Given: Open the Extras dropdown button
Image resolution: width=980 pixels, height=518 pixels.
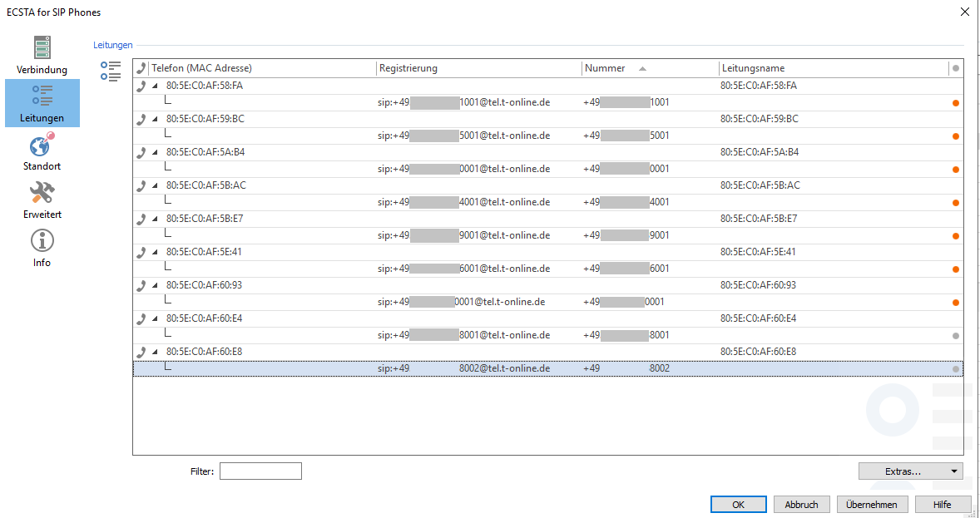Looking at the screenshot, I should click(910, 471).
